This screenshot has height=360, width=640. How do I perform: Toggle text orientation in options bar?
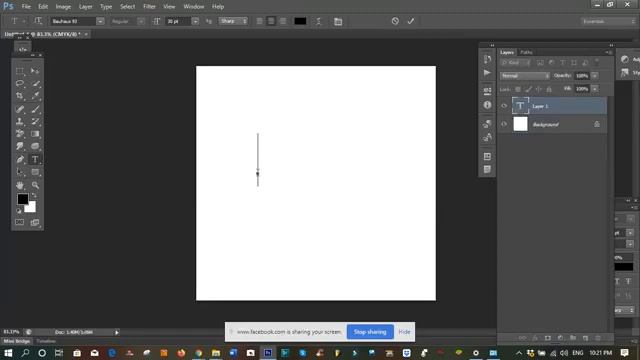(38, 21)
